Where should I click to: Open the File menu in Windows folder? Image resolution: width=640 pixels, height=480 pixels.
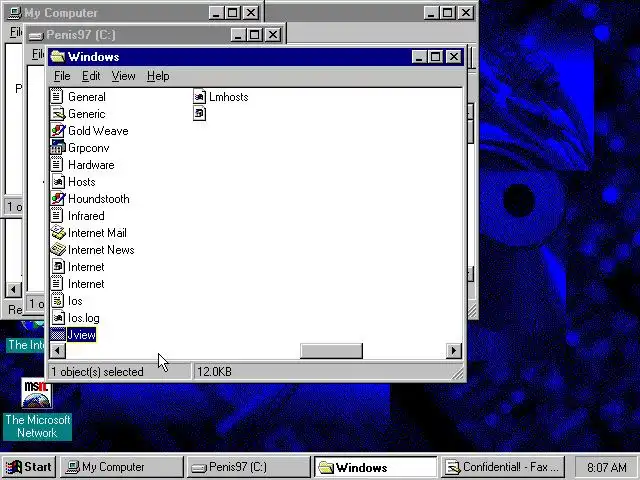(62, 76)
